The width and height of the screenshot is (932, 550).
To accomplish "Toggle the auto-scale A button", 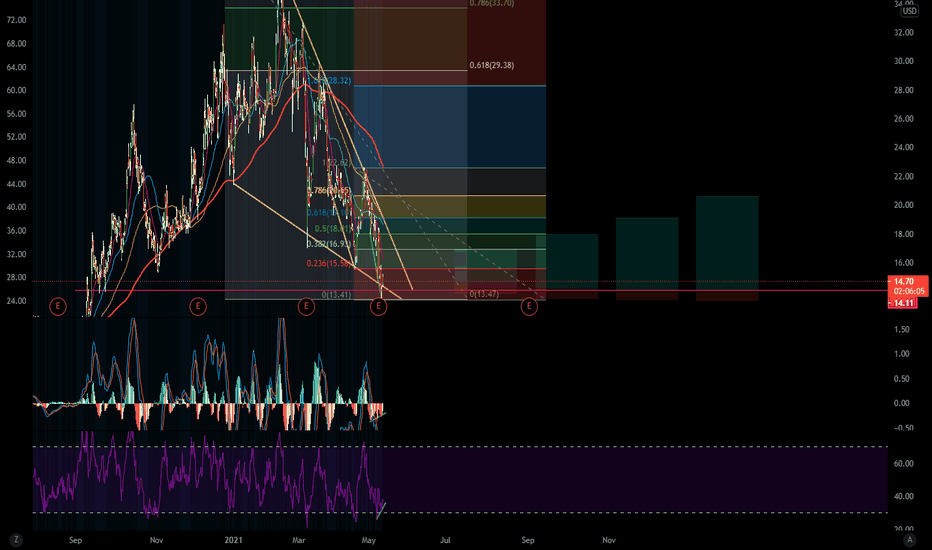I will pos(909,540).
